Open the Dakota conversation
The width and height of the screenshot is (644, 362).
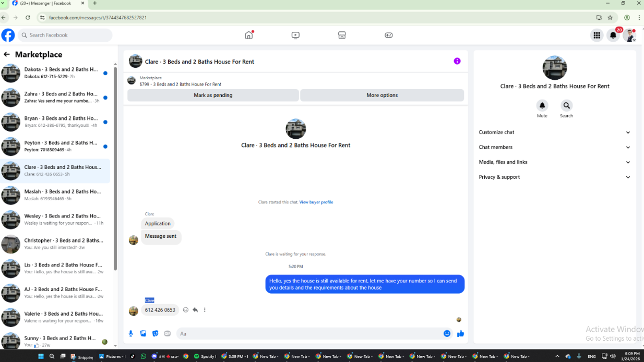click(55, 73)
